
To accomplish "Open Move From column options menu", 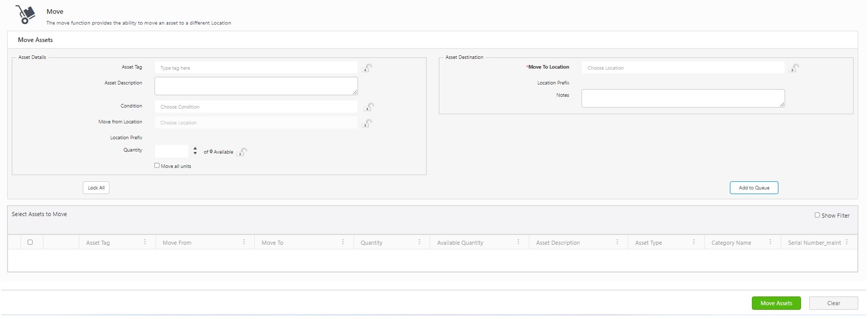I will click(x=244, y=242).
